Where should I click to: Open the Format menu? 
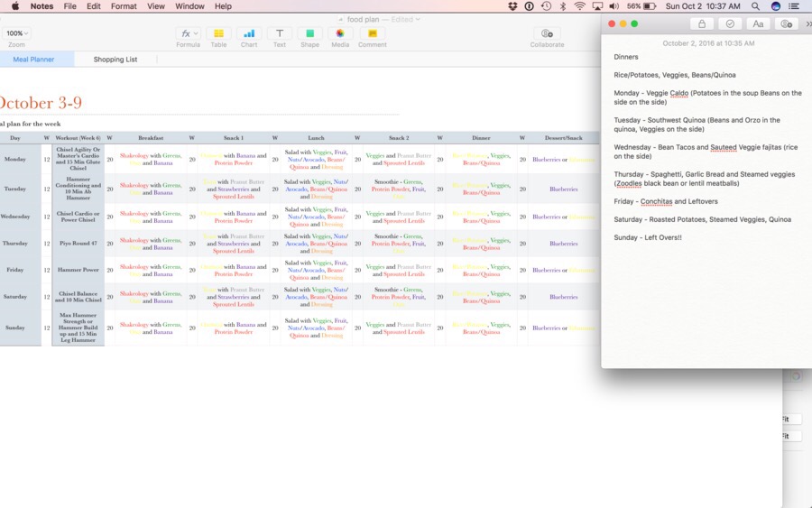pos(124,6)
